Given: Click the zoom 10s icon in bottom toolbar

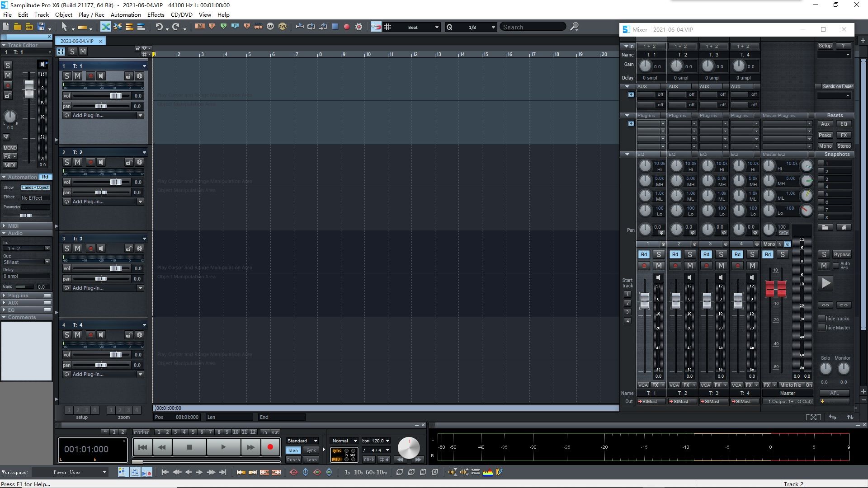Looking at the screenshot, I should click(x=358, y=472).
